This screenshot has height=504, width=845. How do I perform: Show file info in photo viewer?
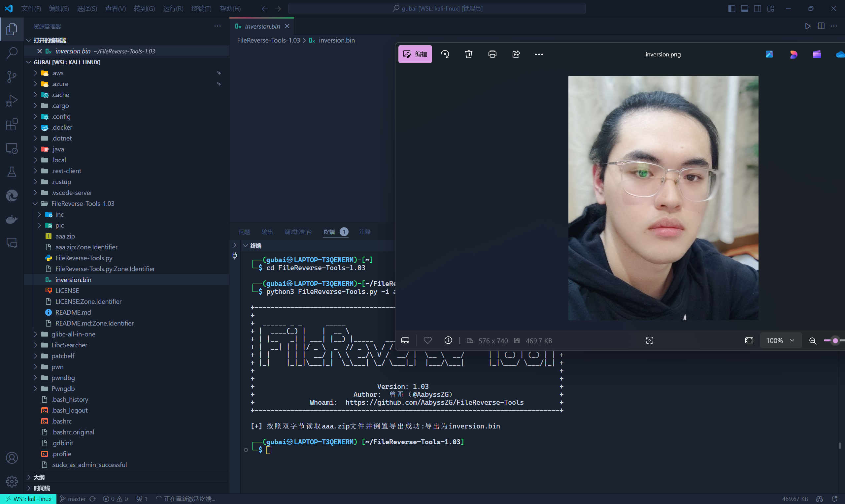point(448,340)
